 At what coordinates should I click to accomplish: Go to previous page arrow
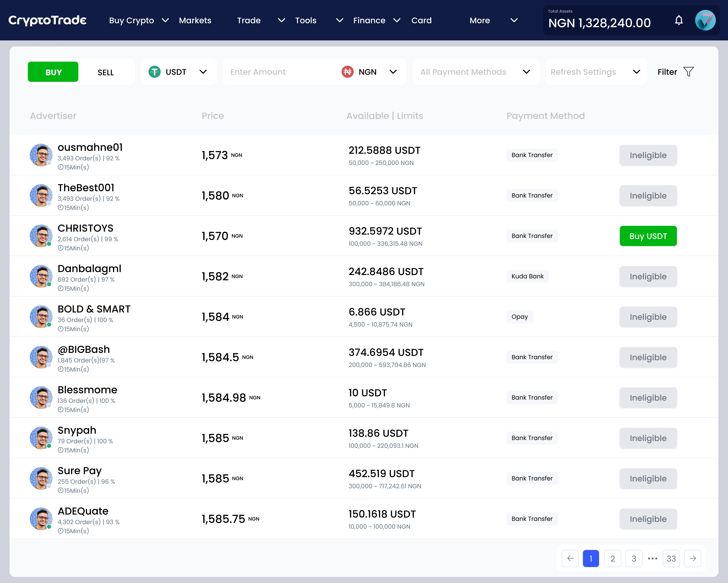570,558
